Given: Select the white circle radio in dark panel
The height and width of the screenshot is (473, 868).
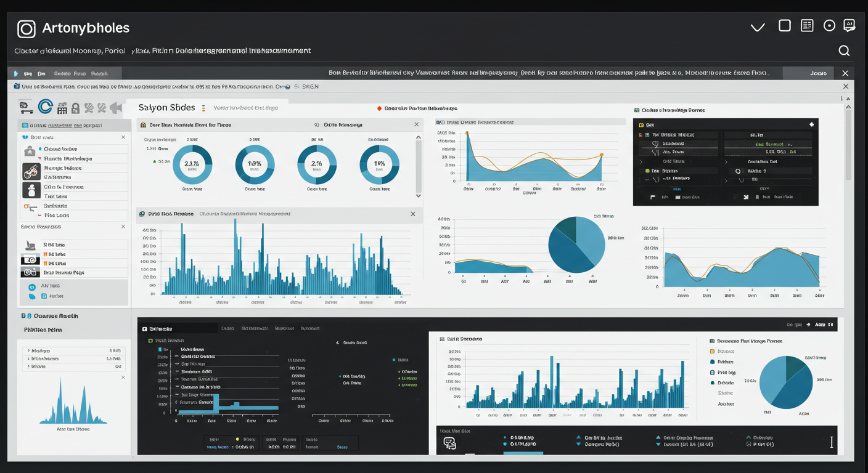Looking at the screenshot, I should [737, 171].
